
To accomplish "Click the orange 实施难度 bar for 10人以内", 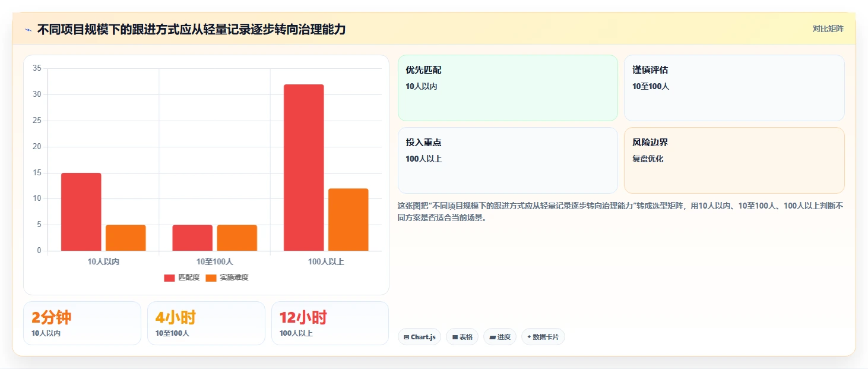I will click(x=126, y=238).
